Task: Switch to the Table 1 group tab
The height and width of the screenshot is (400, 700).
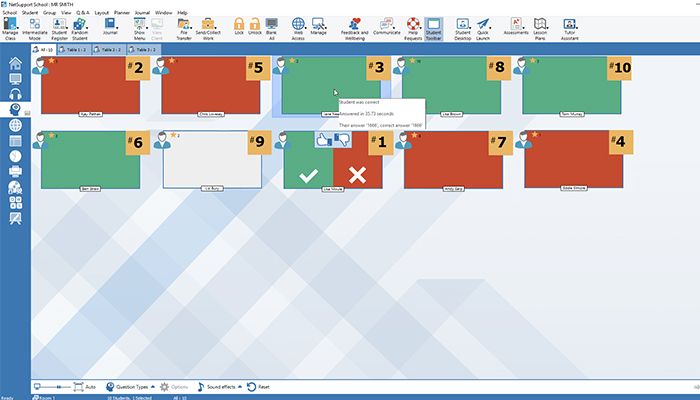Action: click(x=74, y=50)
